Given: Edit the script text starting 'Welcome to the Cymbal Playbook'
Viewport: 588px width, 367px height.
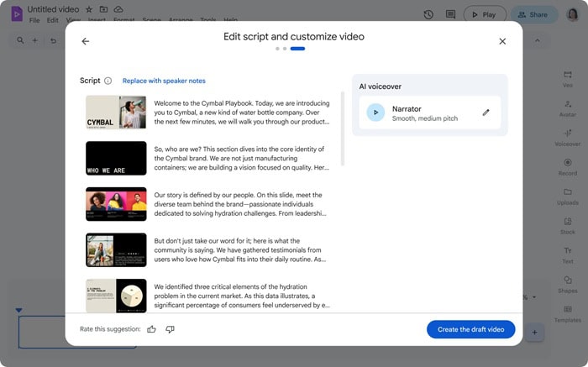Looking at the screenshot, I should 242,112.
